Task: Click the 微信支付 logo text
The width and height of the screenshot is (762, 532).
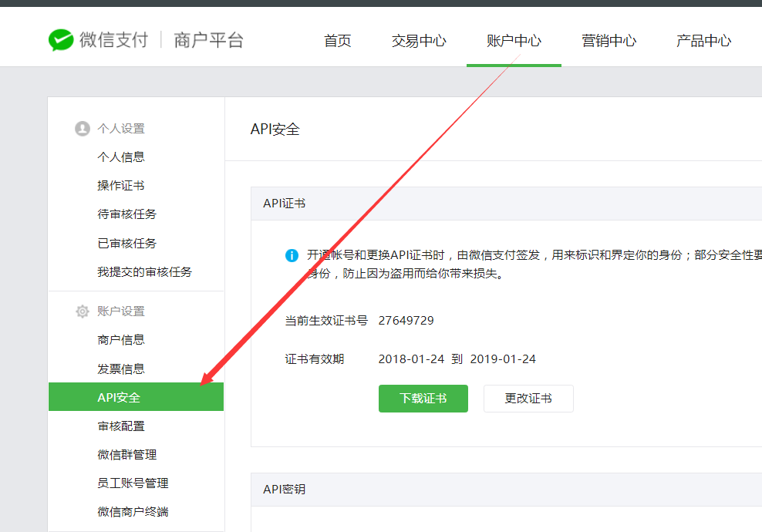Action: click(113, 40)
